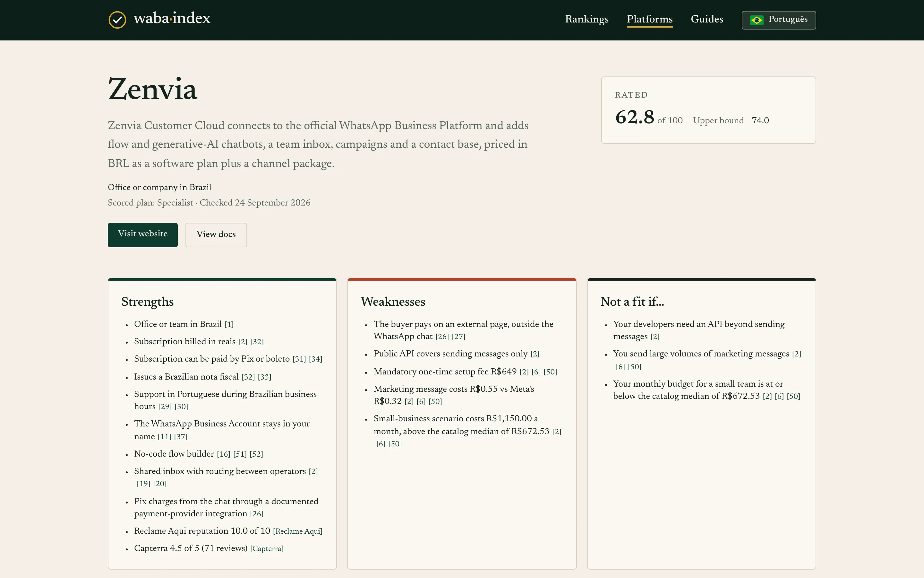Click 'Reclame Aqui reputation 10.0 of 10' text
Screen dimensions: 924x578
click(202, 531)
